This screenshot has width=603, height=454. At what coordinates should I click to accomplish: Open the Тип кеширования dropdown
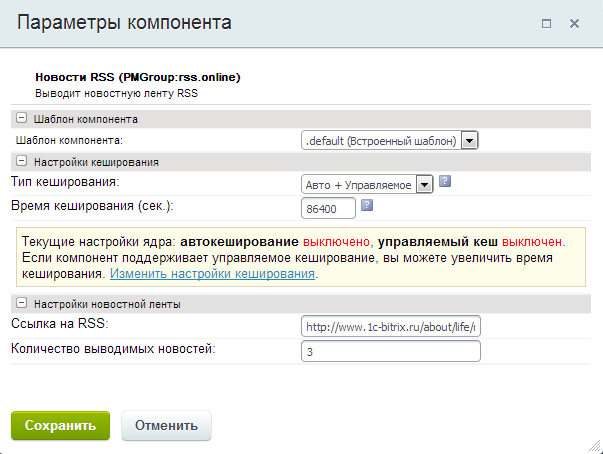click(x=367, y=185)
